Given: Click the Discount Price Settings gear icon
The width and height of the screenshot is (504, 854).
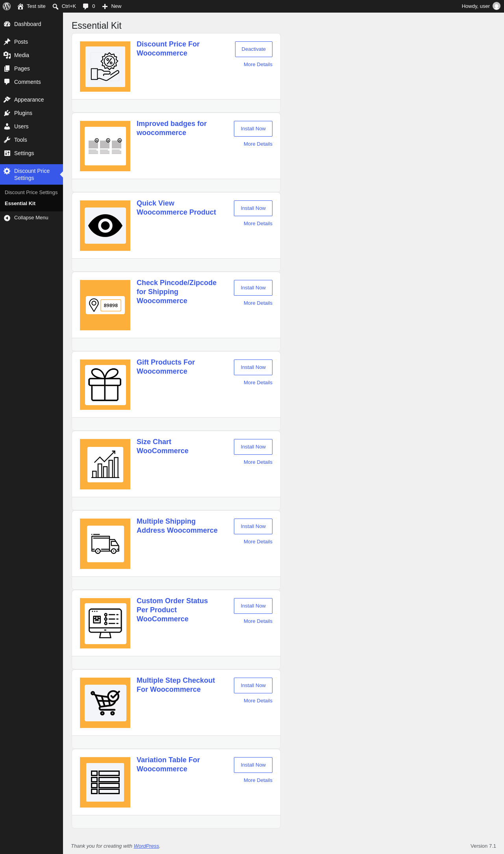Looking at the screenshot, I should [x=7, y=171].
